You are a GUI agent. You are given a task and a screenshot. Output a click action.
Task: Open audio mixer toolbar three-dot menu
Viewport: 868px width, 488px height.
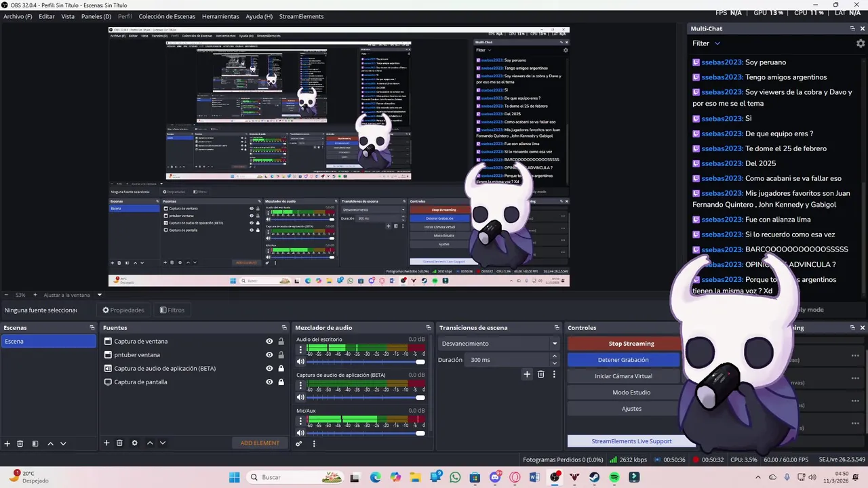click(x=314, y=444)
